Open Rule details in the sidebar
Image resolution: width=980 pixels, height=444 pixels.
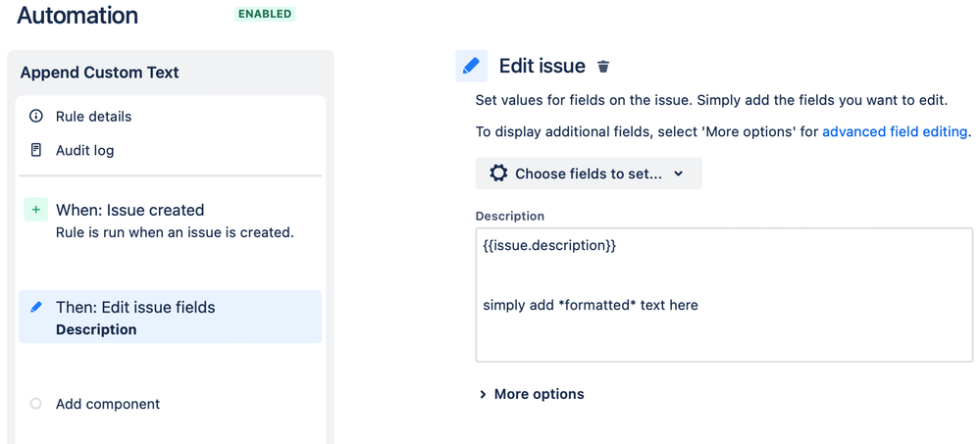[93, 116]
